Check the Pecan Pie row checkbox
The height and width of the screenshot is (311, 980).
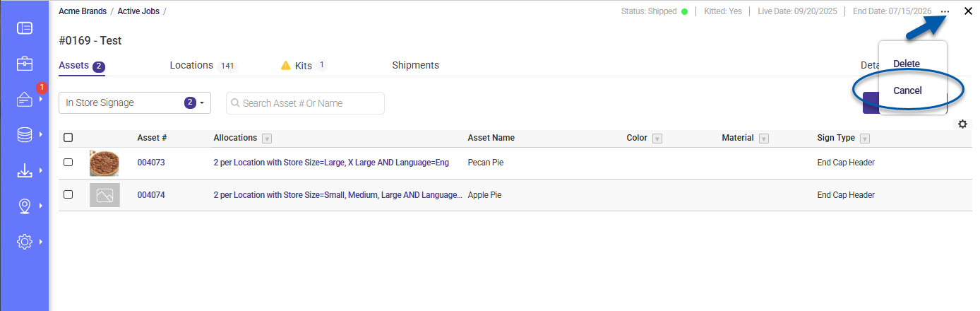point(68,163)
